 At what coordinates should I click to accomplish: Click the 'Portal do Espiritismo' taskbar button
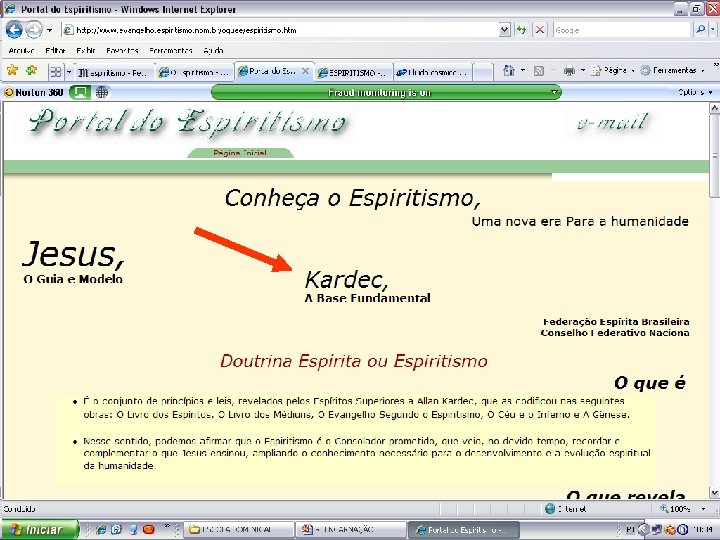coord(463,530)
